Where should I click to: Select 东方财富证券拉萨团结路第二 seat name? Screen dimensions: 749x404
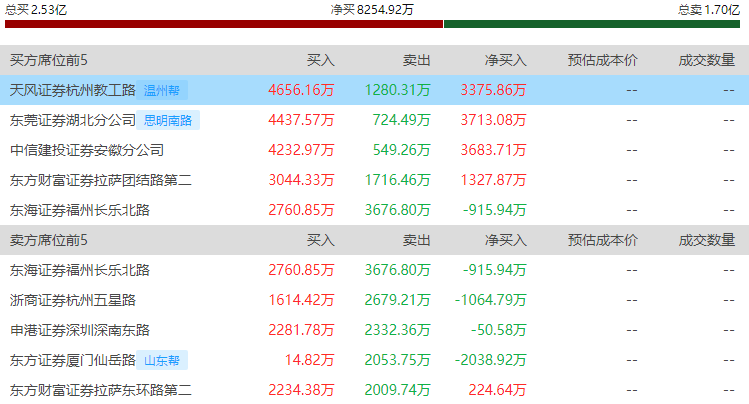101,181
